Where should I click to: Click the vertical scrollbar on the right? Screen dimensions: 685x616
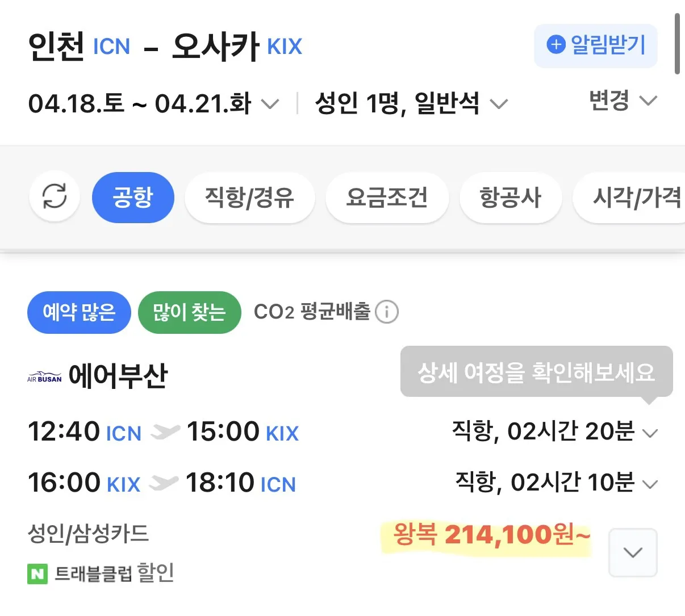(x=677, y=44)
